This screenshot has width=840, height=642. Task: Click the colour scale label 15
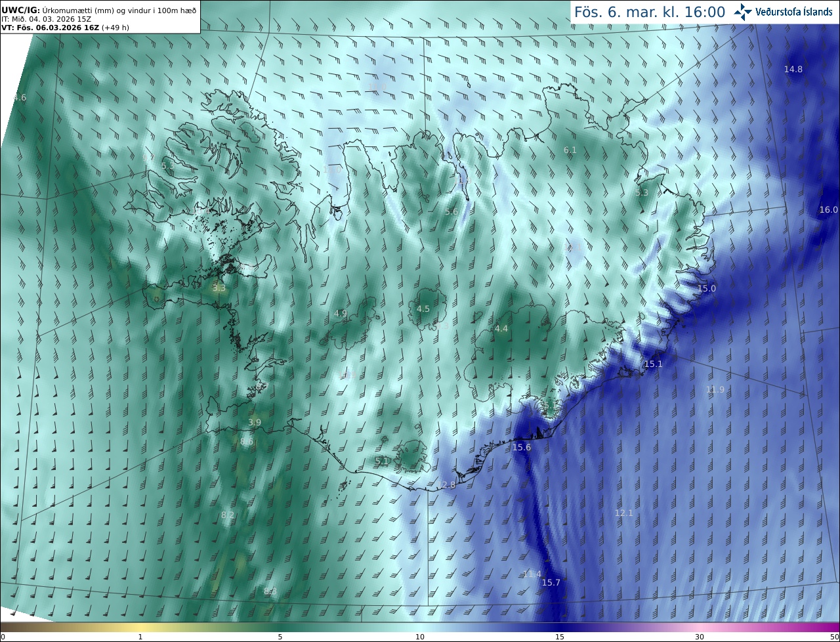(560, 637)
